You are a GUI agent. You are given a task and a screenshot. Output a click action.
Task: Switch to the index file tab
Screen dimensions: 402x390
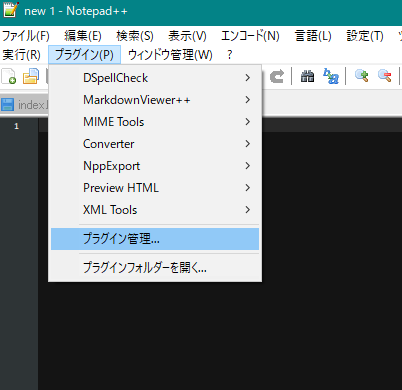25,105
